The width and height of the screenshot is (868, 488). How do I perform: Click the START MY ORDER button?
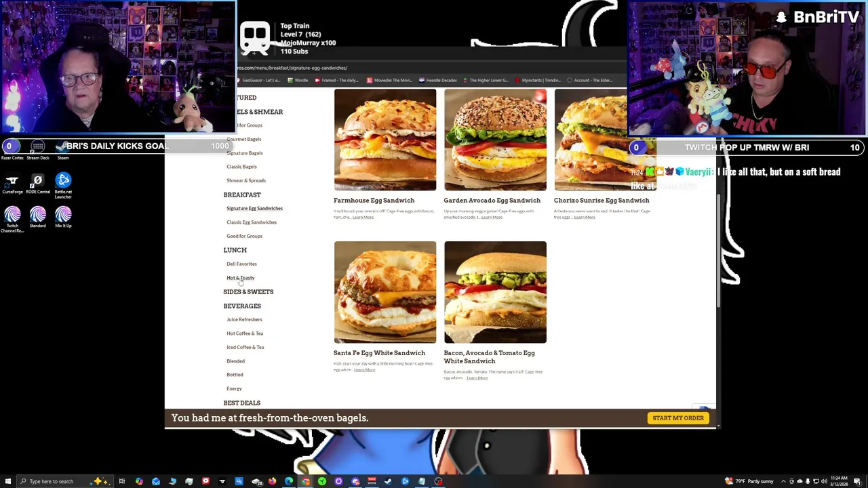(x=678, y=418)
